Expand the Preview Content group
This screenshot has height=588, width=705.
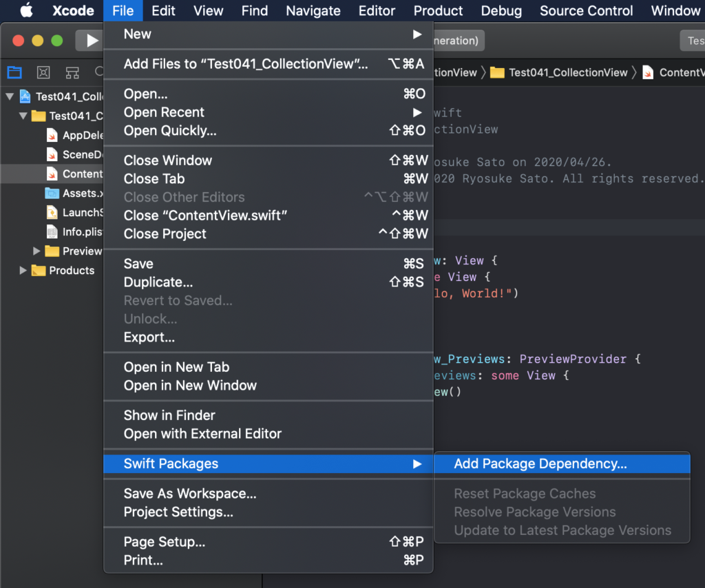click(36, 251)
